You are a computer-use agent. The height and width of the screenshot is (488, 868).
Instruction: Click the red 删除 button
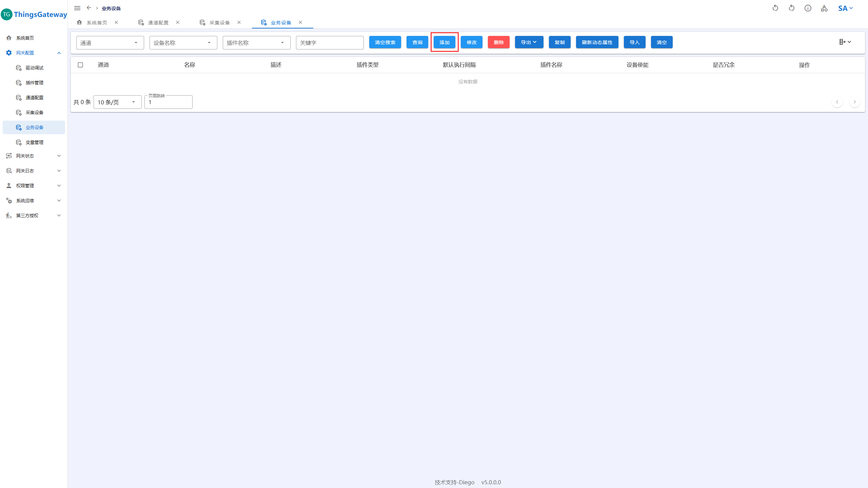[498, 42]
